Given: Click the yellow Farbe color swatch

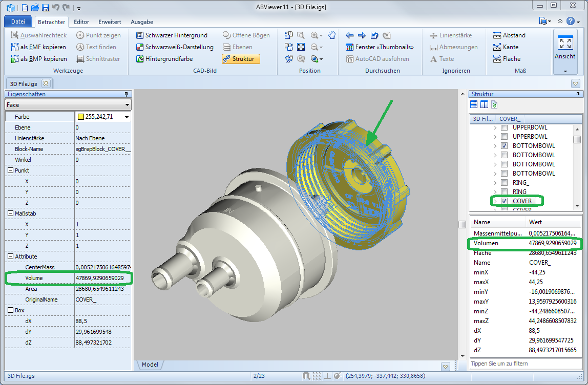Looking at the screenshot, I should pyautogui.click(x=80, y=117).
